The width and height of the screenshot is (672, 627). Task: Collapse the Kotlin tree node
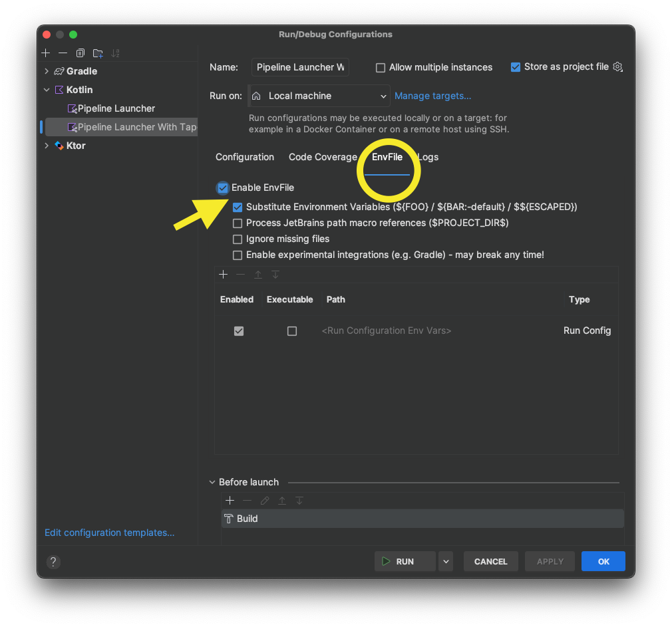(47, 90)
